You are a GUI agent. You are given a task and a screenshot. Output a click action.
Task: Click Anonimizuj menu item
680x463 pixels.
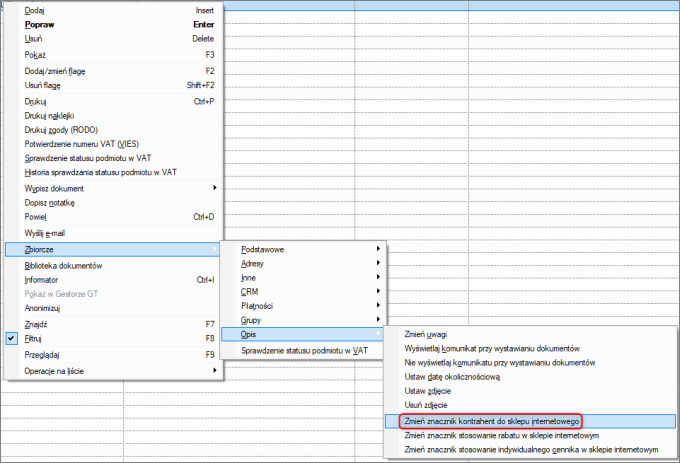coord(113,308)
